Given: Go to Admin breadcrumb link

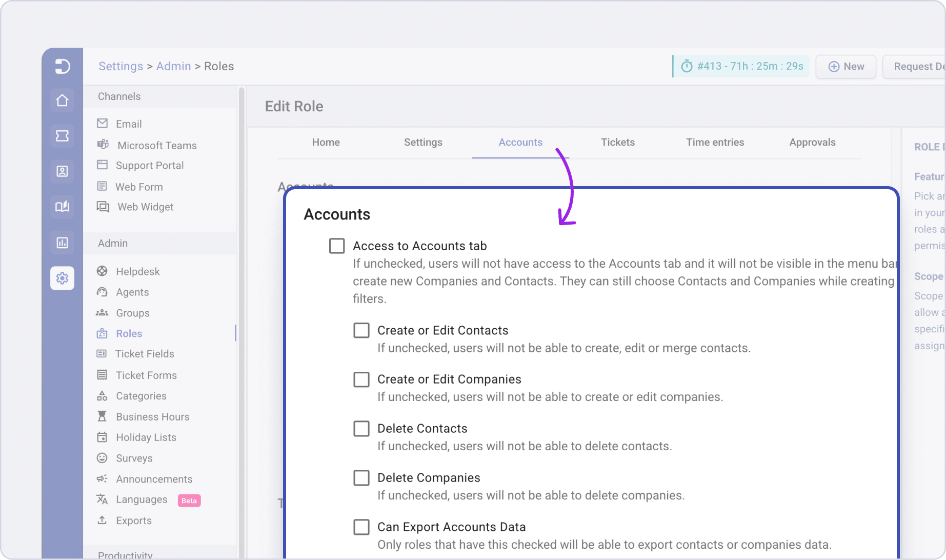Looking at the screenshot, I should pyautogui.click(x=173, y=66).
